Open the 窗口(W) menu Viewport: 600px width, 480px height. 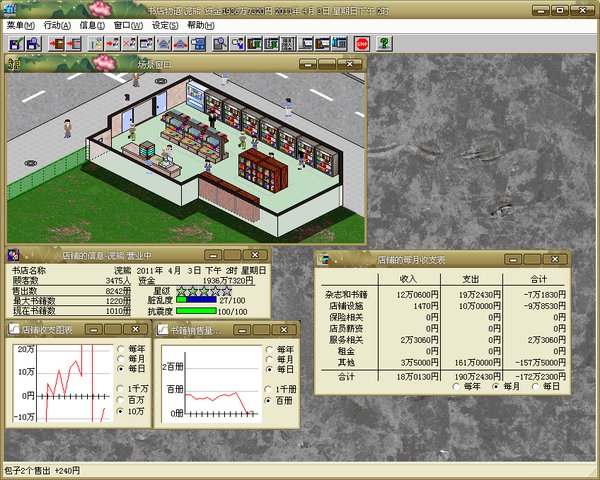(x=128, y=26)
